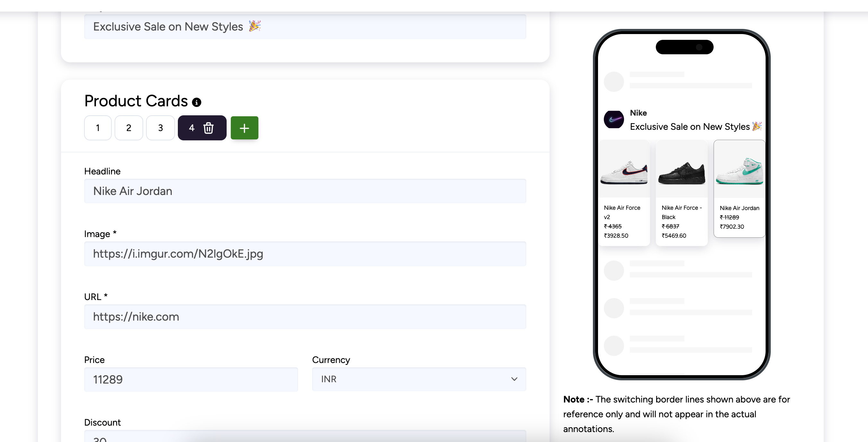The height and width of the screenshot is (442, 868).
Task: Edit the Exclusive Sale on New Styles field
Action: coord(305,27)
